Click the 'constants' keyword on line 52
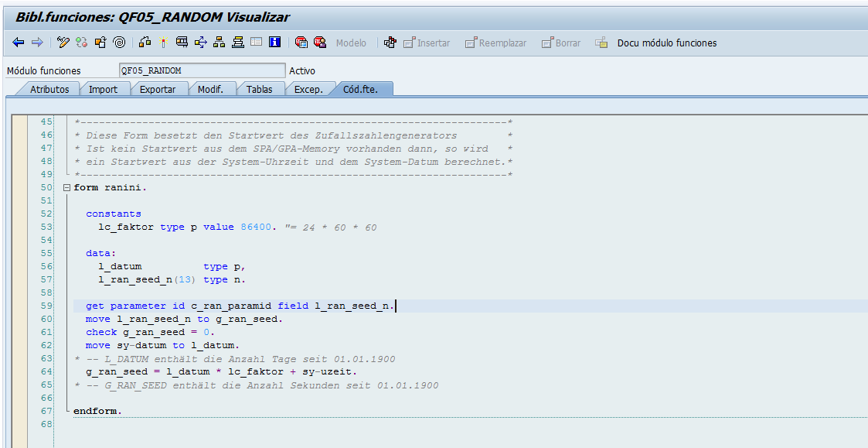 pos(114,214)
